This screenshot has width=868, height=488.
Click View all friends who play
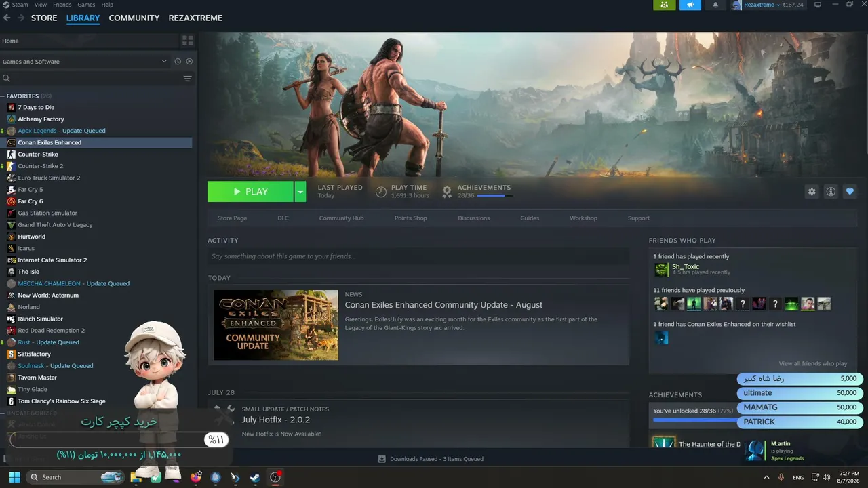tap(812, 364)
